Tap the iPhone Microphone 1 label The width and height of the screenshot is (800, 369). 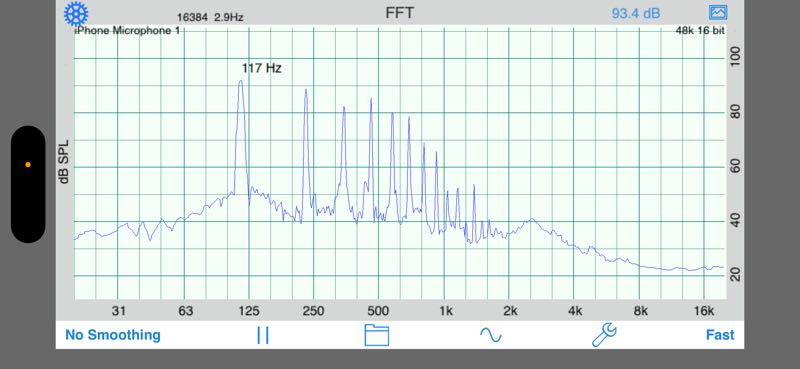[x=128, y=31]
